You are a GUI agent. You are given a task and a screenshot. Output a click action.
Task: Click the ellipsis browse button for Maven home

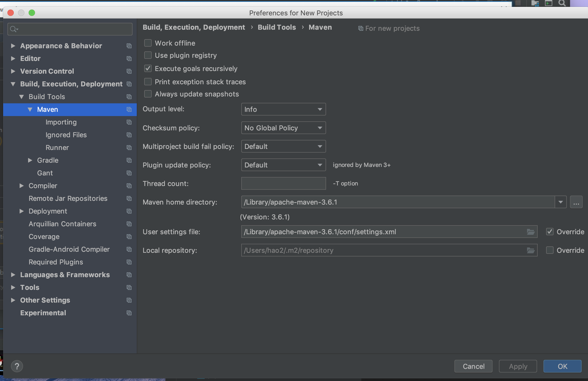click(576, 202)
